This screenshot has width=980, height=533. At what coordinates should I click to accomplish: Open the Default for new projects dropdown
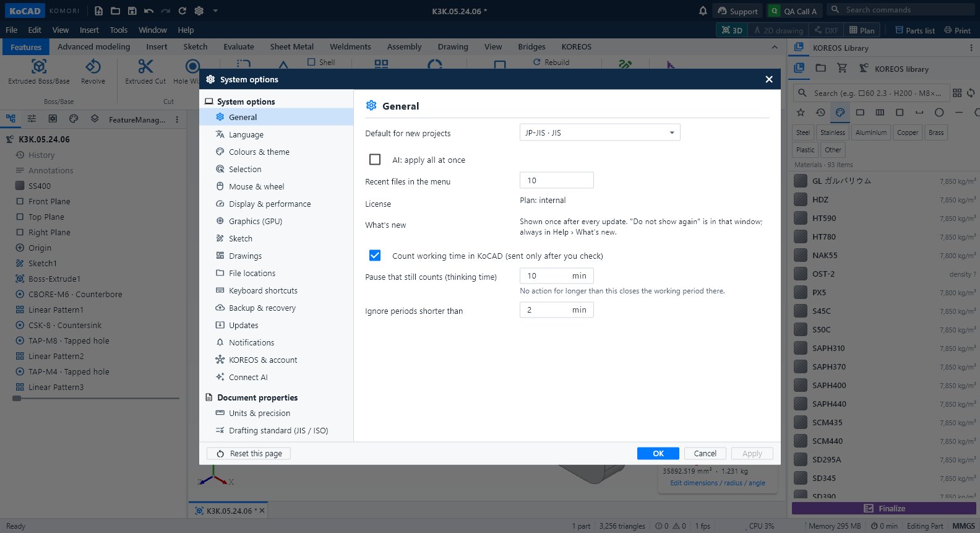point(600,132)
